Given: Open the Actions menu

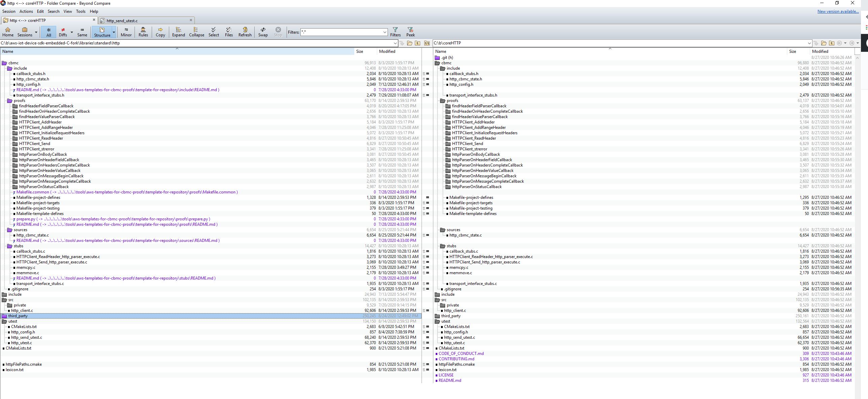Looking at the screenshot, I should tap(26, 11).
